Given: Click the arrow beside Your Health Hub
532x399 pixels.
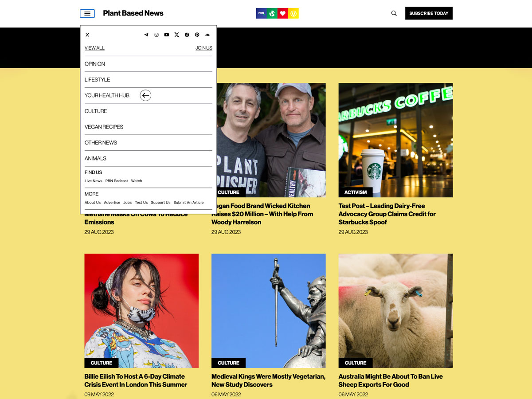Looking at the screenshot, I should click(x=145, y=95).
